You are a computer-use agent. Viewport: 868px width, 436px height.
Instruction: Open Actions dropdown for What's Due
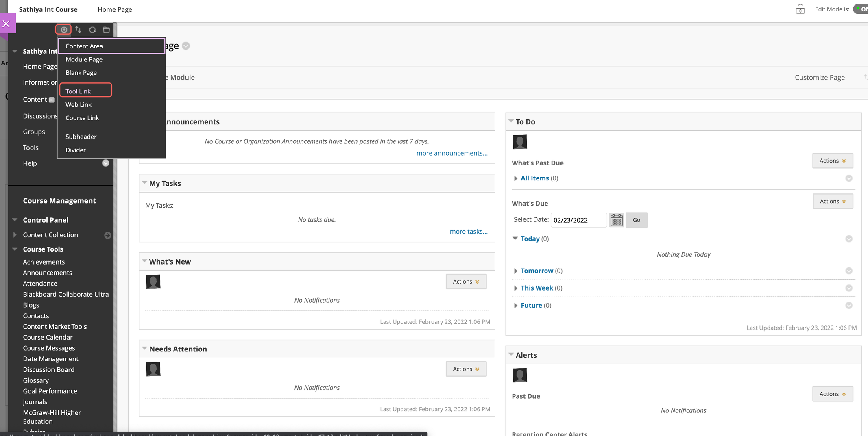tap(833, 202)
